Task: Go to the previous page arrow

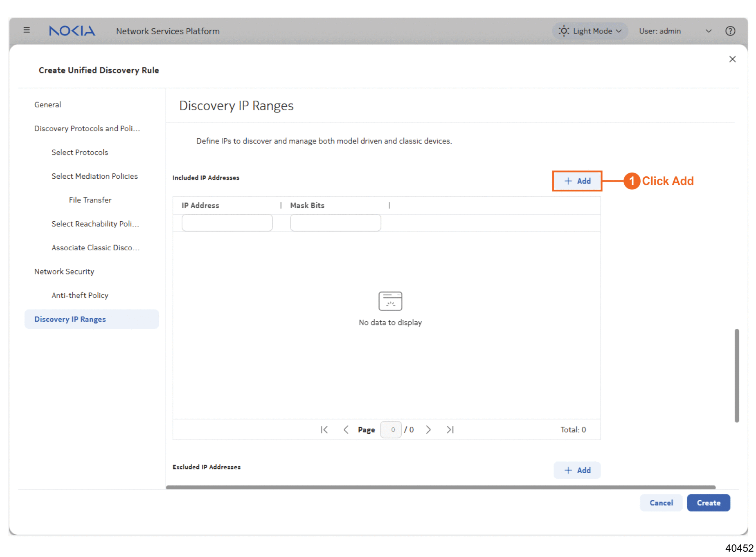Action: [346, 429]
